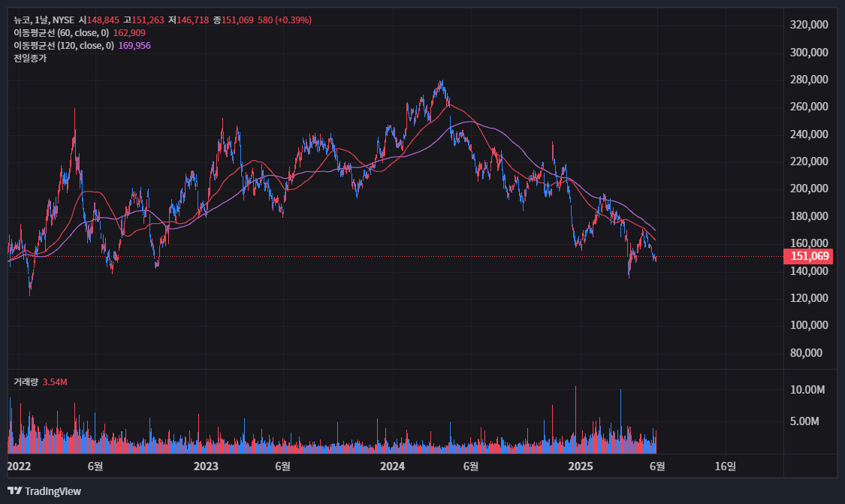
Task: Click the 160,000 price axis label
Action: (x=809, y=243)
